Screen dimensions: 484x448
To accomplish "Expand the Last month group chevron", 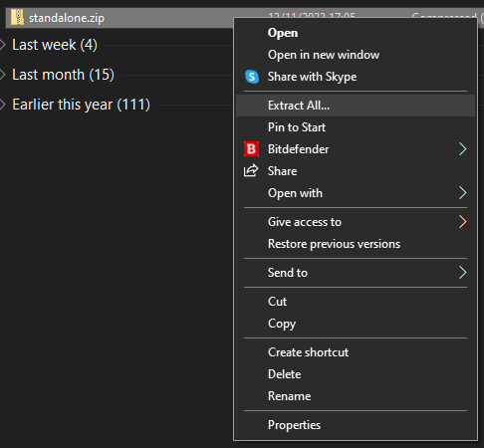I will [3, 75].
